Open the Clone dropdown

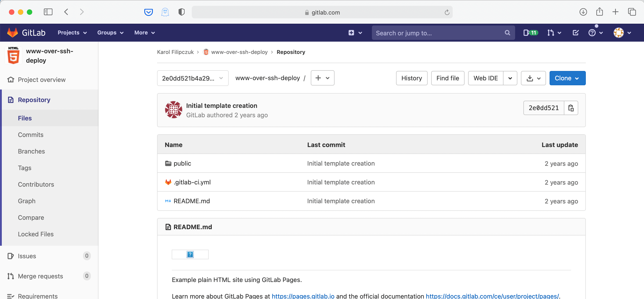tap(567, 78)
